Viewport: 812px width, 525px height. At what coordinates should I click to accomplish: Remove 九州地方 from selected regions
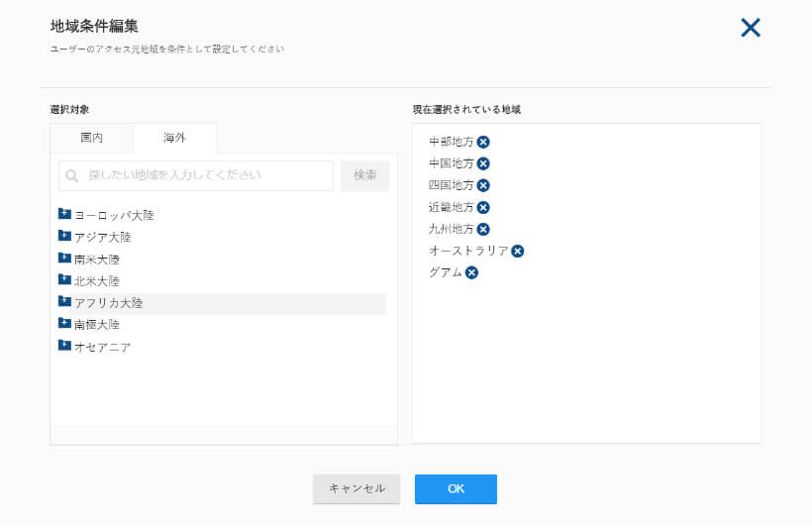[x=483, y=230]
